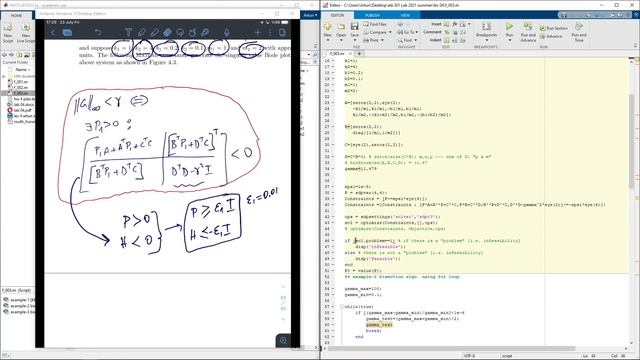Collapse the while loop fold marker
640x360 pixels.
tap(342, 307)
